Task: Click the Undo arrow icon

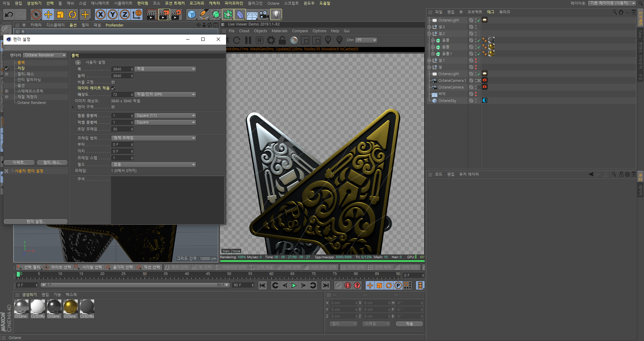Action: tap(9, 14)
